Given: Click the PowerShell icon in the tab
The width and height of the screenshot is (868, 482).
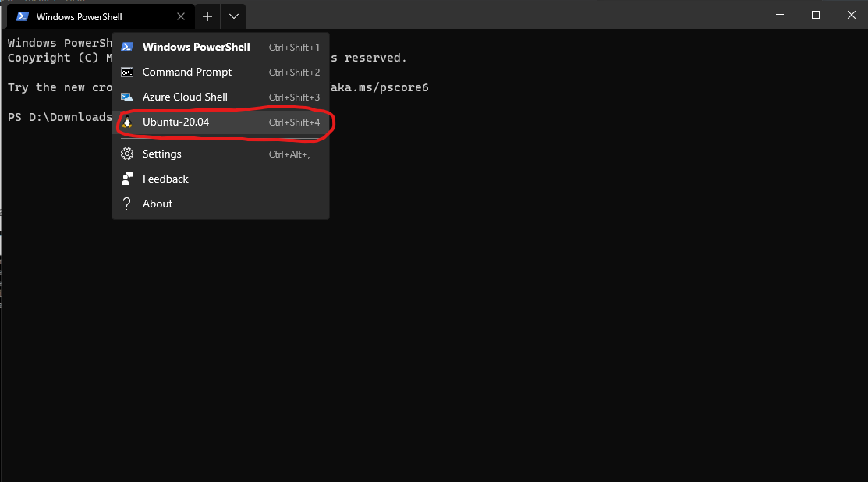Looking at the screenshot, I should pos(22,16).
